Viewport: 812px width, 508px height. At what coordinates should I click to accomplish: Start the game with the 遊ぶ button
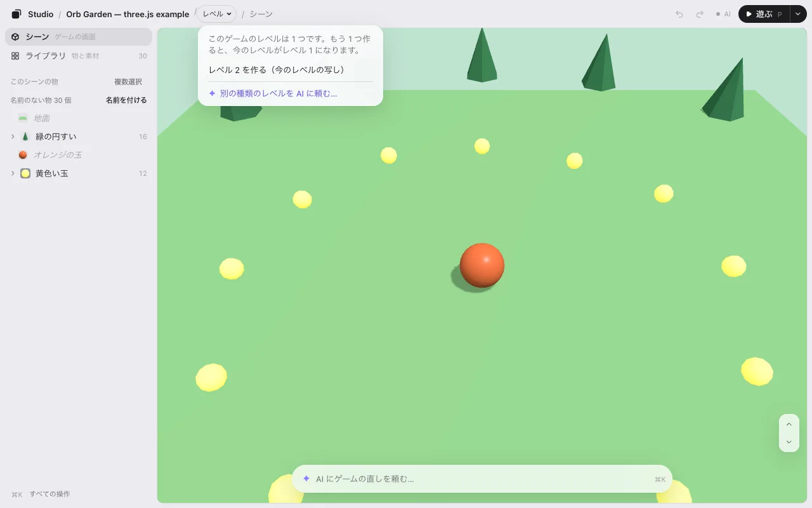pyautogui.click(x=764, y=14)
